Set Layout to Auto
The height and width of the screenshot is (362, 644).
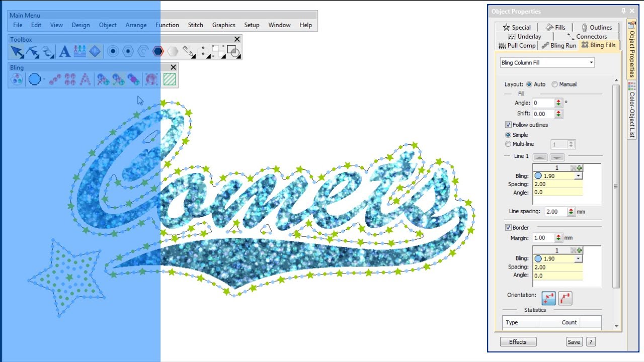529,84
